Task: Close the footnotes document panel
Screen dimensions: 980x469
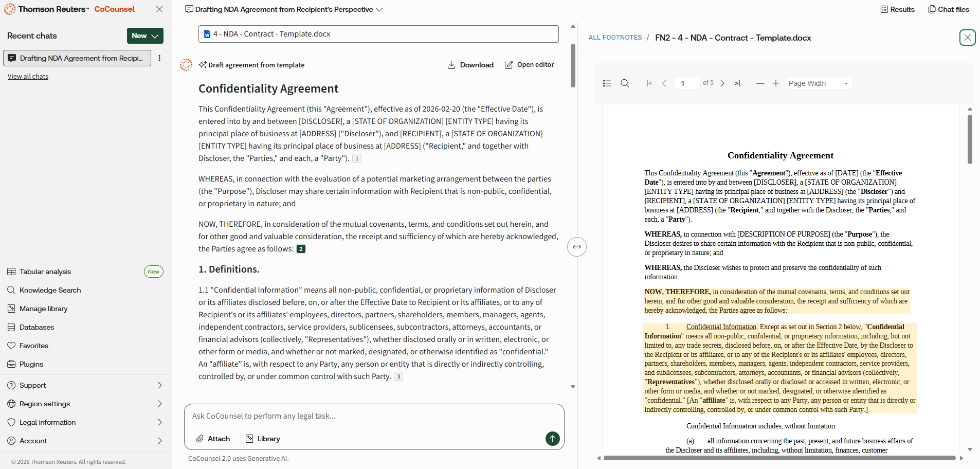Action: tap(967, 38)
